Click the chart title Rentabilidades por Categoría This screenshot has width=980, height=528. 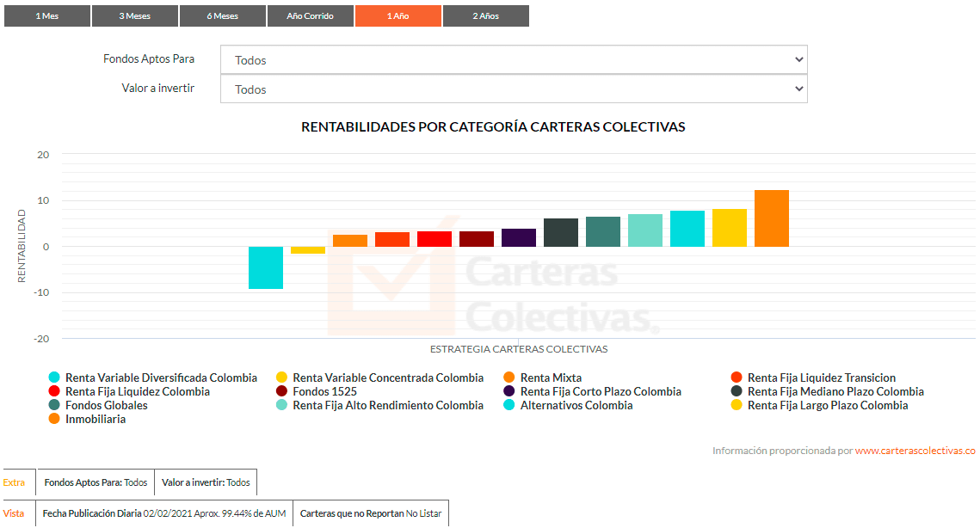[x=493, y=127]
